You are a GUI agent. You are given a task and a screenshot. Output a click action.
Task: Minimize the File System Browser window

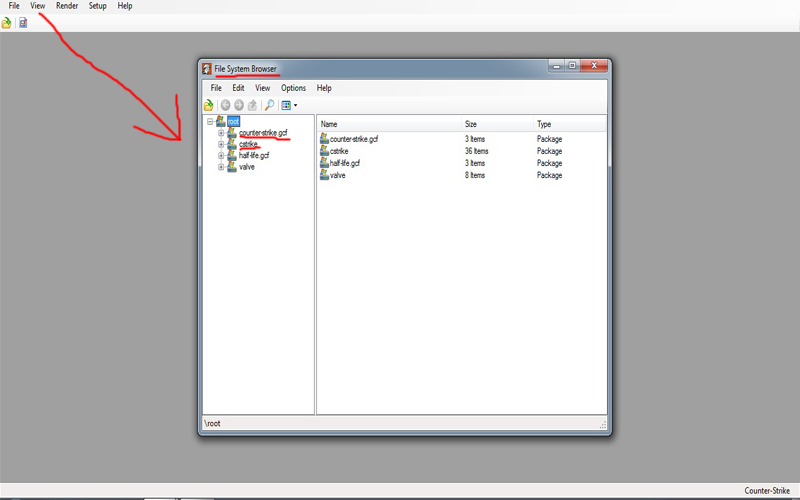(557, 66)
